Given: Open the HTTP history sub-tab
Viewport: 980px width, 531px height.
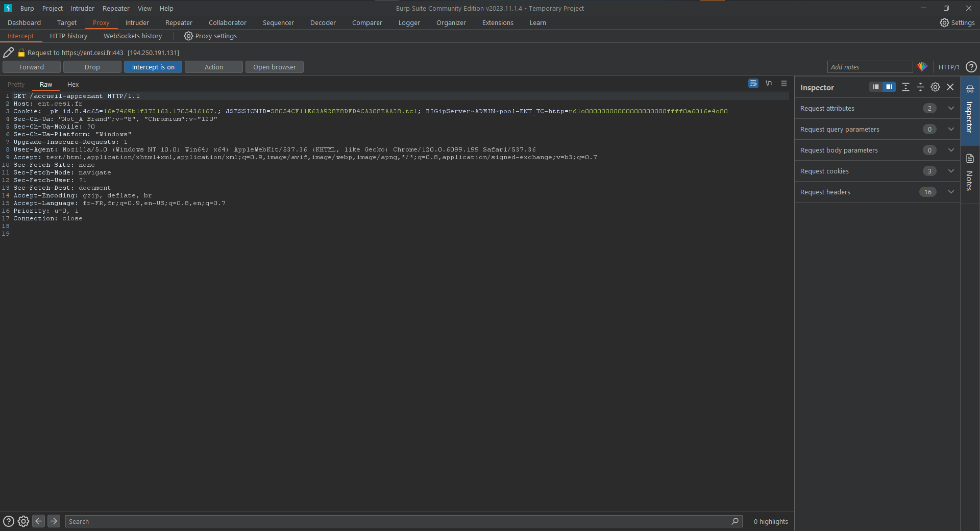Looking at the screenshot, I should pyautogui.click(x=68, y=36).
